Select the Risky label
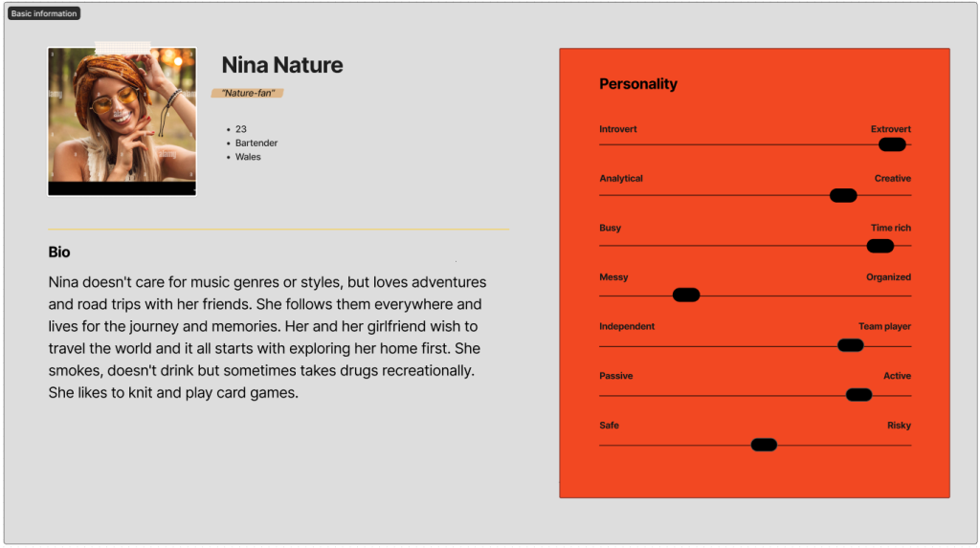Screen dimensions: 980x548 (899, 426)
